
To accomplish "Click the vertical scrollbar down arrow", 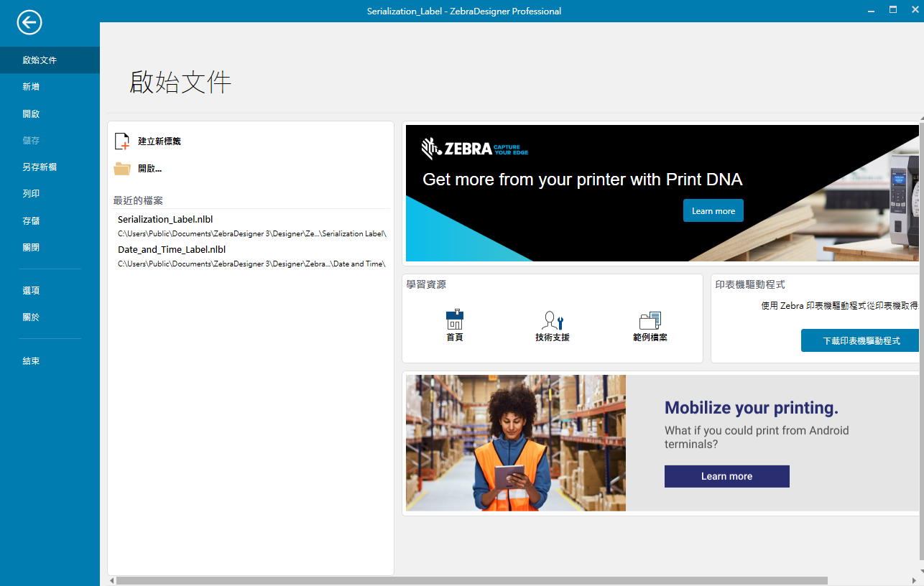I will (x=921, y=571).
